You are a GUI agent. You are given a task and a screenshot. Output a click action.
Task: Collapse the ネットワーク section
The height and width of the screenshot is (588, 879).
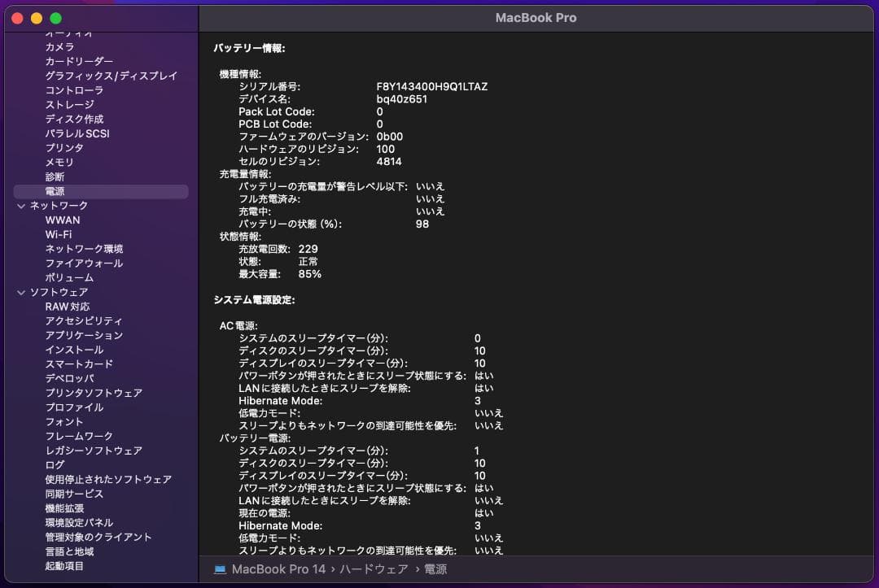[x=20, y=205]
